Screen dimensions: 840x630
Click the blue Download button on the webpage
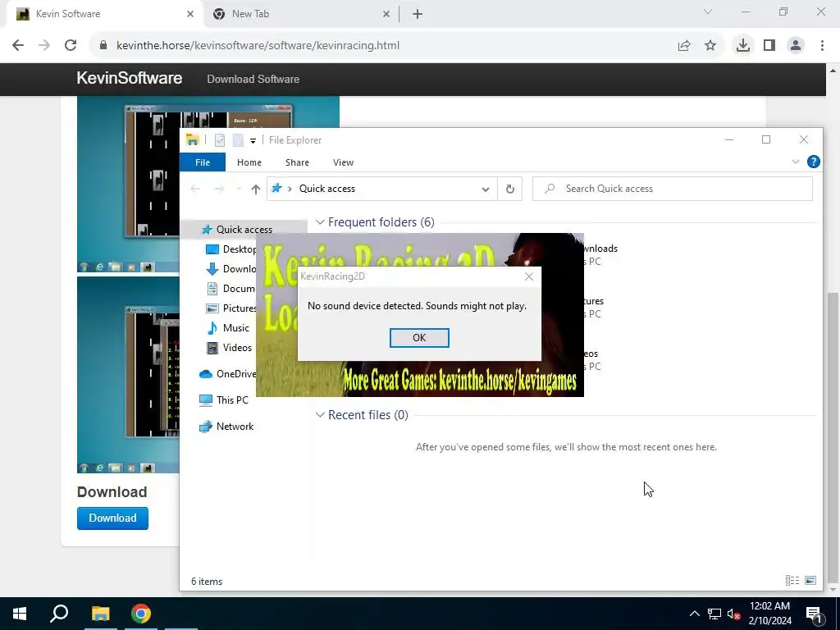[x=112, y=518]
